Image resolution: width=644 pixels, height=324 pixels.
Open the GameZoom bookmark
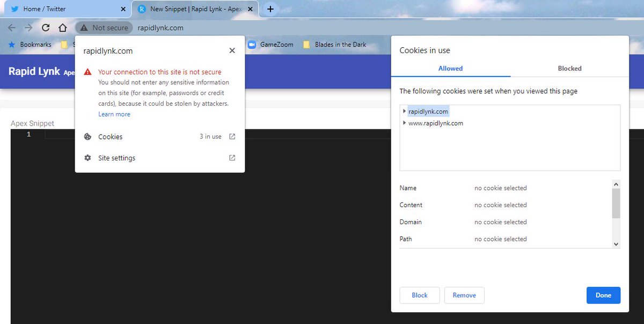pyautogui.click(x=270, y=45)
